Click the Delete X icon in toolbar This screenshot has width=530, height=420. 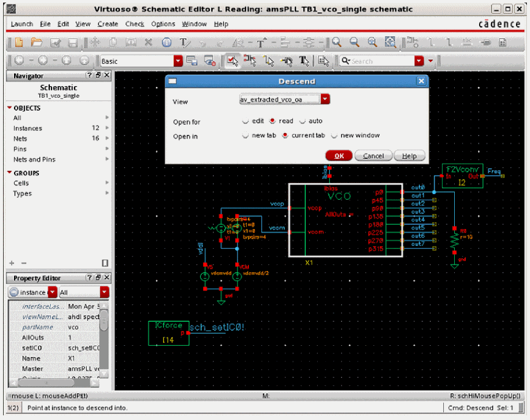[x=148, y=43]
